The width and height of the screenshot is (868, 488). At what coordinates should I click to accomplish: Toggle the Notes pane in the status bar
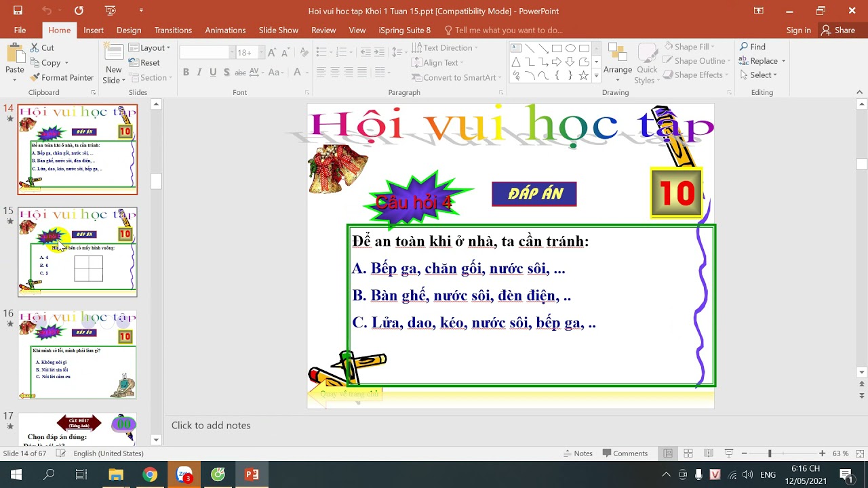(x=578, y=453)
